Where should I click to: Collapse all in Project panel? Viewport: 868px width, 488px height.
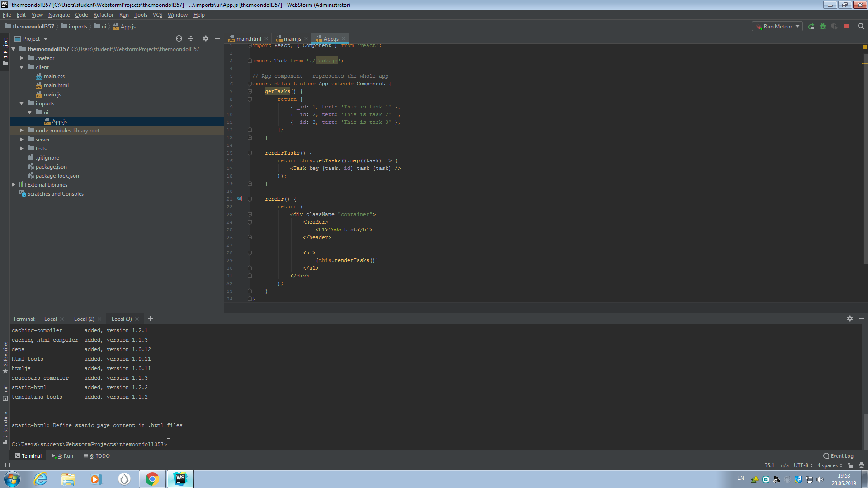point(191,39)
